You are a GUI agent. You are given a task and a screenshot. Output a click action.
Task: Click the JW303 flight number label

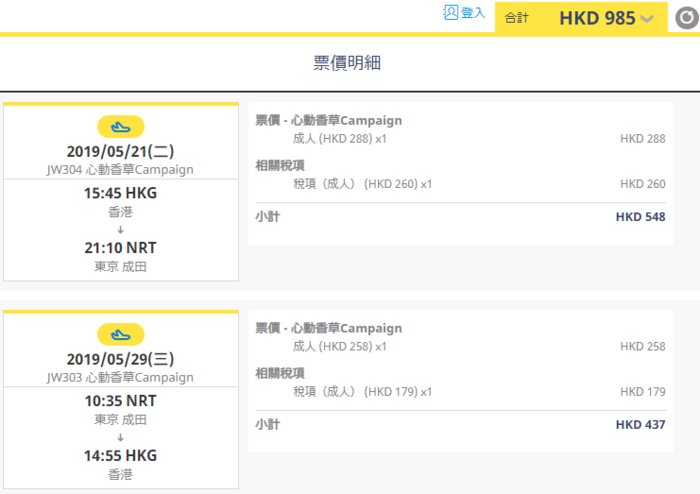pyautogui.click(x=64, y=378)
